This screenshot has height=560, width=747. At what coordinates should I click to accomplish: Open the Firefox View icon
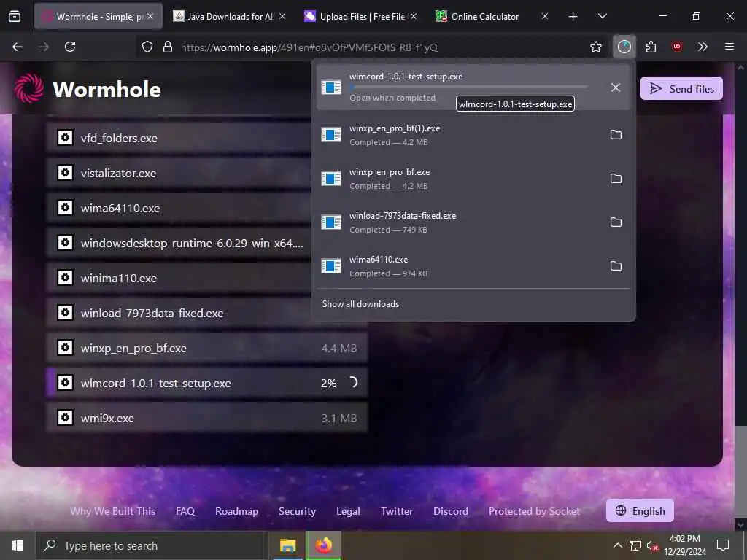pos(15,16)
